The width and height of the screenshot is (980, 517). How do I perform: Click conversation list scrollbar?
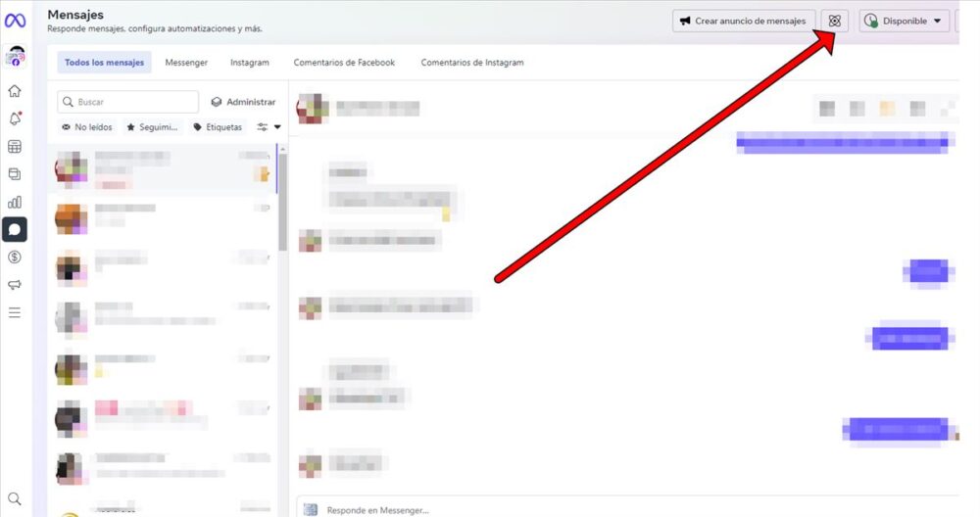tap(282, 203)
